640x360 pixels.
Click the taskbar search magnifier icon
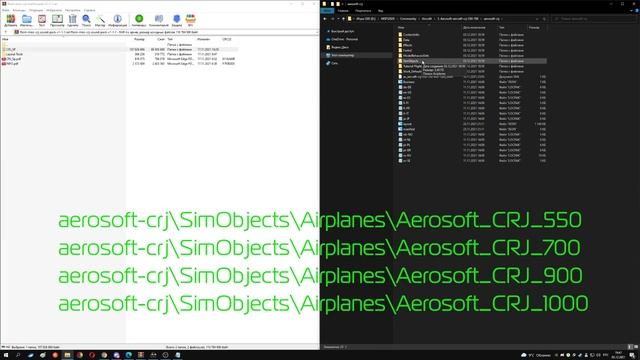click(x=18, y=355)
